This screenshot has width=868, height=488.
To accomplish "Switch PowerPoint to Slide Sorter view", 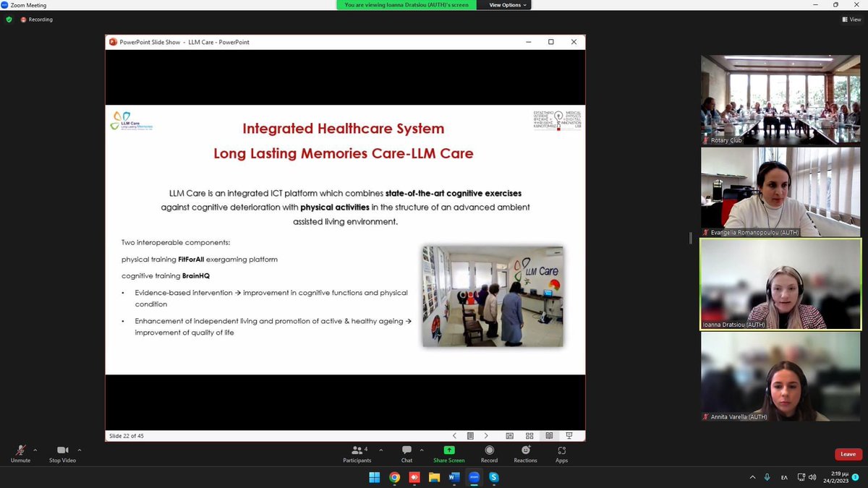I will pos(529,436).
